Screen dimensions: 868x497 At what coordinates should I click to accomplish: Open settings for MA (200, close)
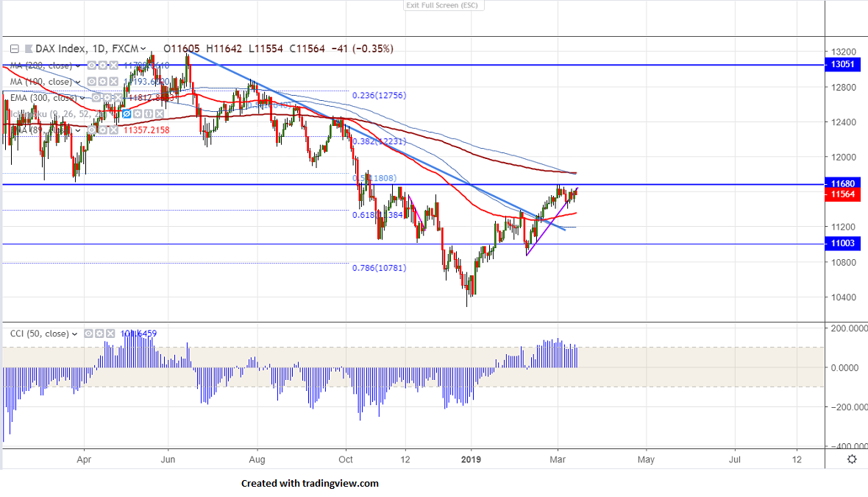(102, 66)
